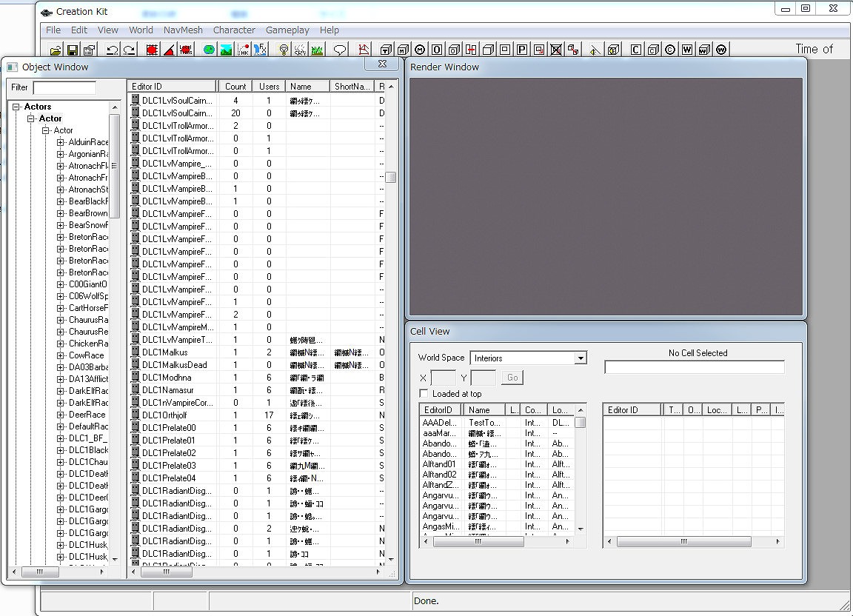Toggle the HK Havok simulation icon

243,50
